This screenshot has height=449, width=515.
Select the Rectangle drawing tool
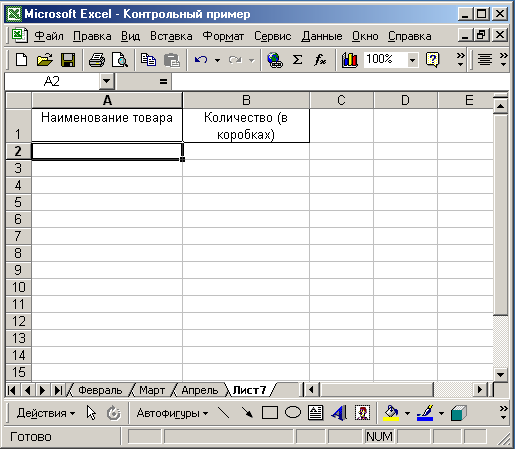(x=270, y=413)
